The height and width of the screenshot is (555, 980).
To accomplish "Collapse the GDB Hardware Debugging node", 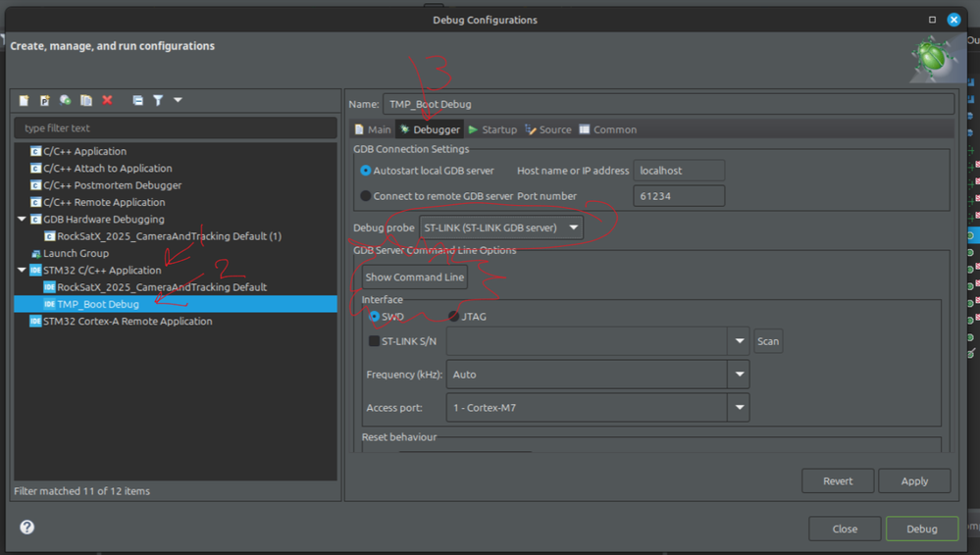I will pos(22,220).
